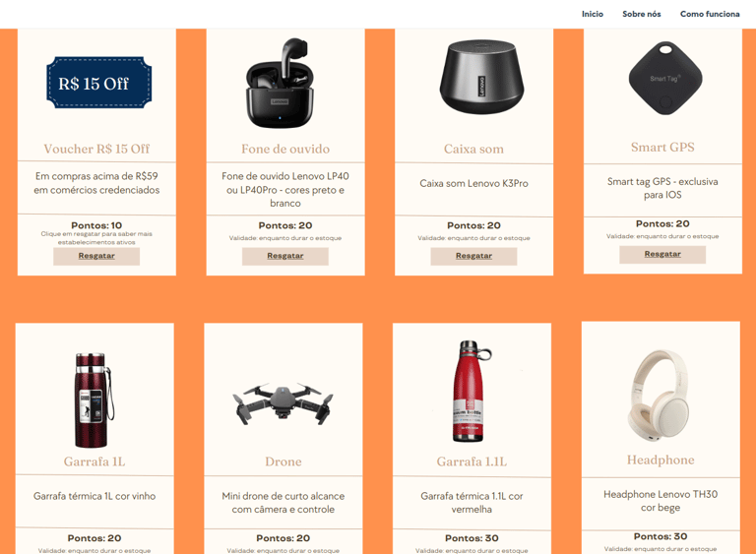Click the black Smart Tag image

point(665,78)
